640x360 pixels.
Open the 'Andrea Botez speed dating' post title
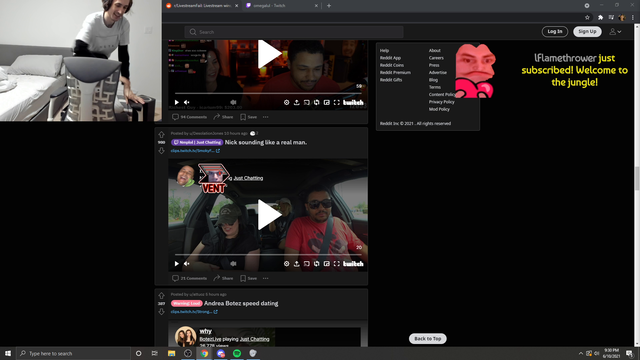click(x=241, y=303)
